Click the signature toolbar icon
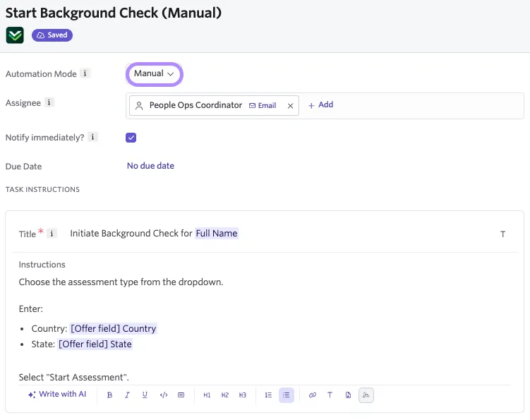Viewport: 530px width, 420px height. pos(366,395)
